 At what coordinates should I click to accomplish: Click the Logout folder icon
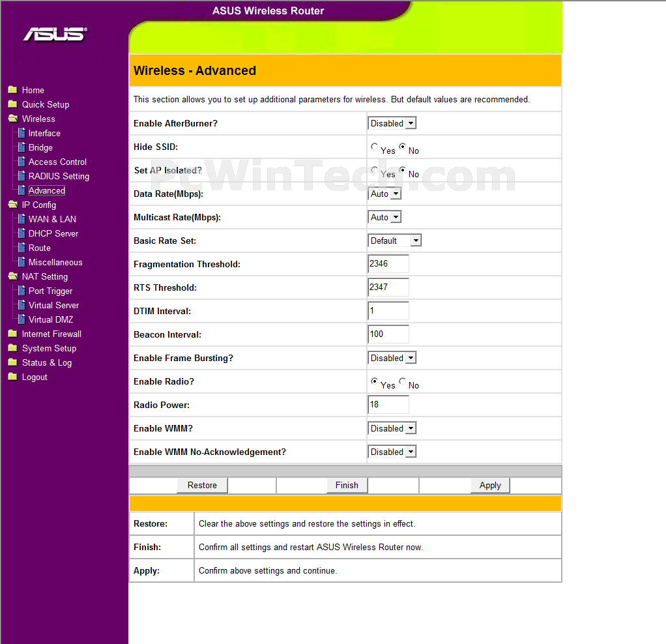click(x=13, y=377)
